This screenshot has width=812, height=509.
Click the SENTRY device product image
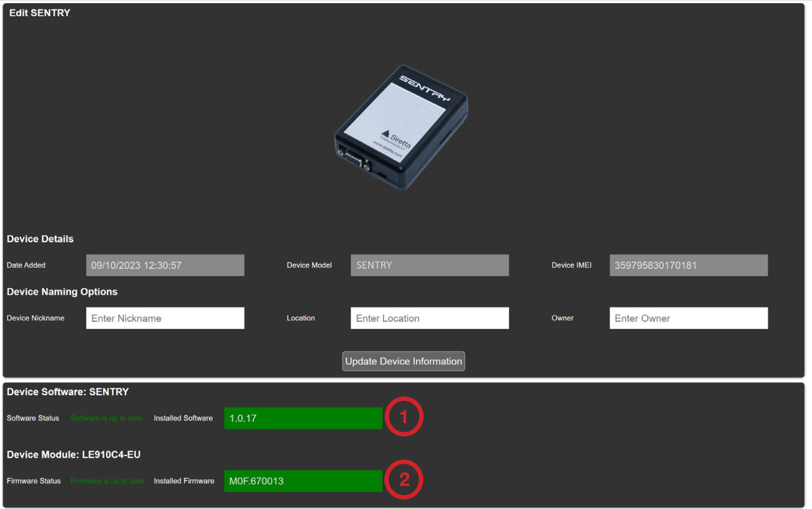click(401, 128)
